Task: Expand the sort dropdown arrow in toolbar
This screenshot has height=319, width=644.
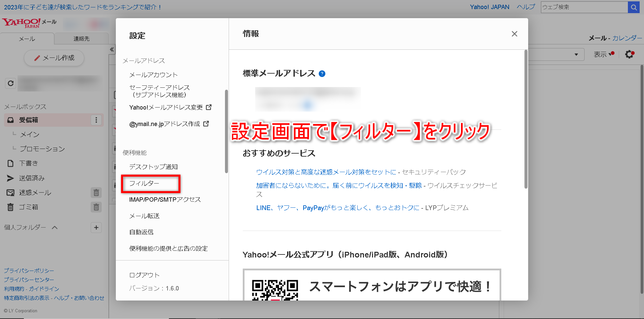Action: pos(576,54)
